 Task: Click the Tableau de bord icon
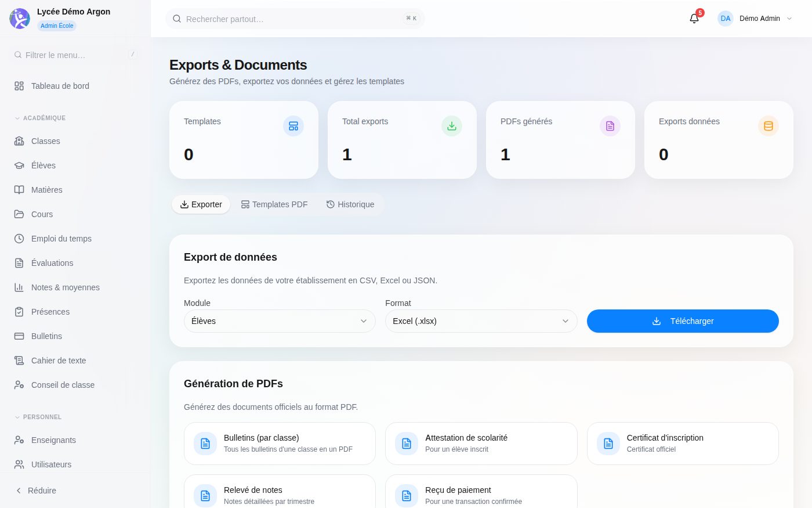coord(19,86)
